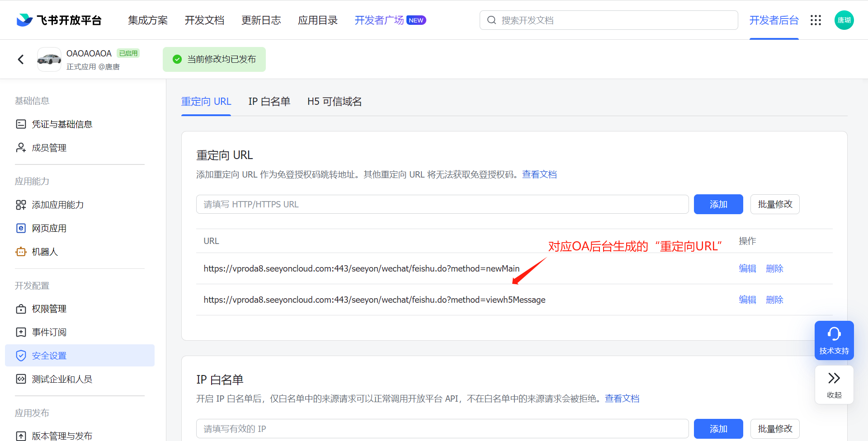Open 查看文档 link under 重定向 URL
This screenshot has height=441, width=868.
(539, 174)
